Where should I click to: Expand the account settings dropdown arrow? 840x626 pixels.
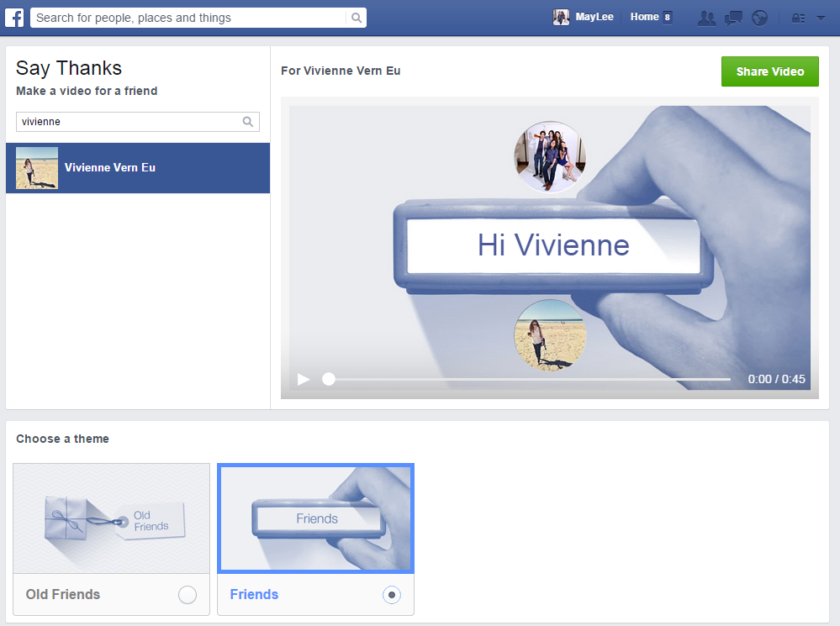coord(821,18)
